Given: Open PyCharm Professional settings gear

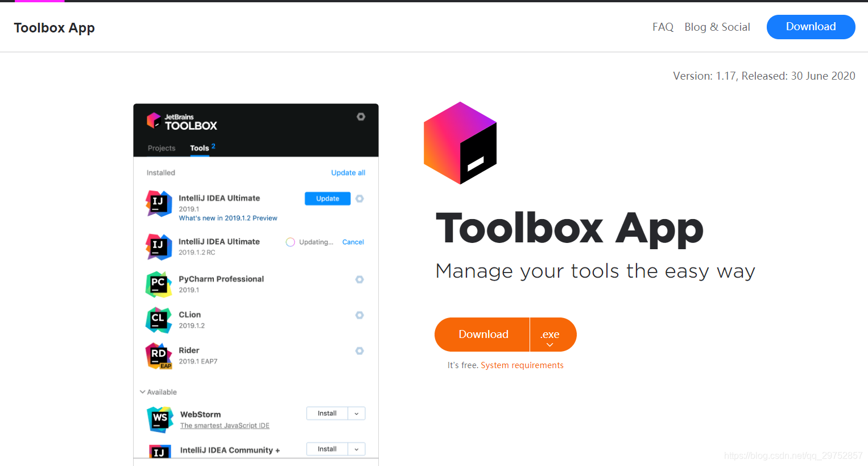Looking at the screenshot, I should point(359,279).
